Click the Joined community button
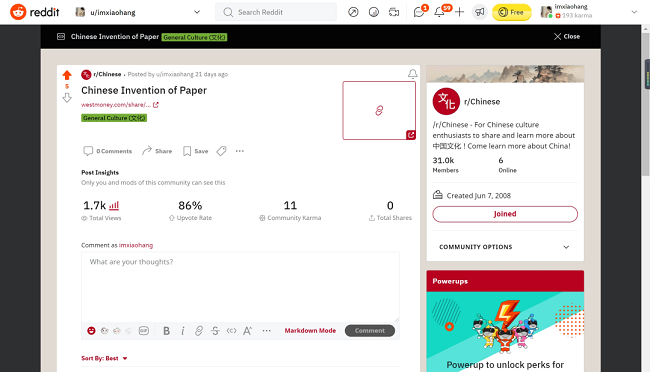This screenshot has width=650, height=372. [505, 214]
